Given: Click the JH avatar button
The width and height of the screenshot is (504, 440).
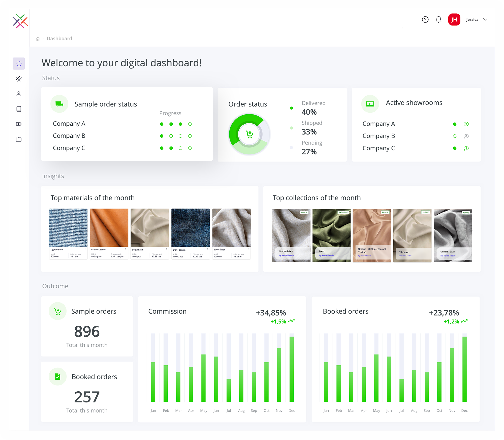Looking at the screenshot, I should (454, 19).
